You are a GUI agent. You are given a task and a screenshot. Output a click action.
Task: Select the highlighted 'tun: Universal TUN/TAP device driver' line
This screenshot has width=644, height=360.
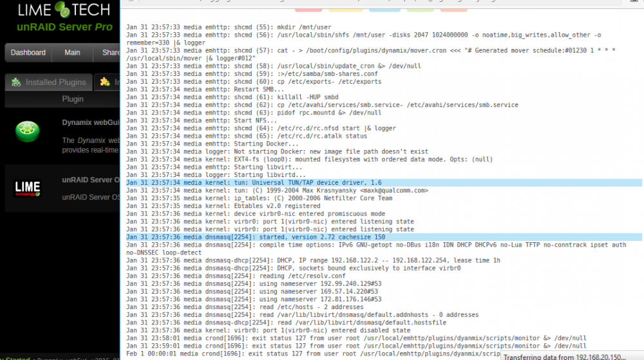point(384,183)
